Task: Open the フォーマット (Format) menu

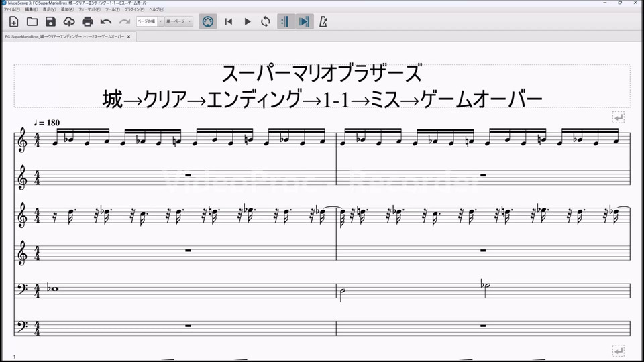Action: pyautogui.click(x=89, y=9)
